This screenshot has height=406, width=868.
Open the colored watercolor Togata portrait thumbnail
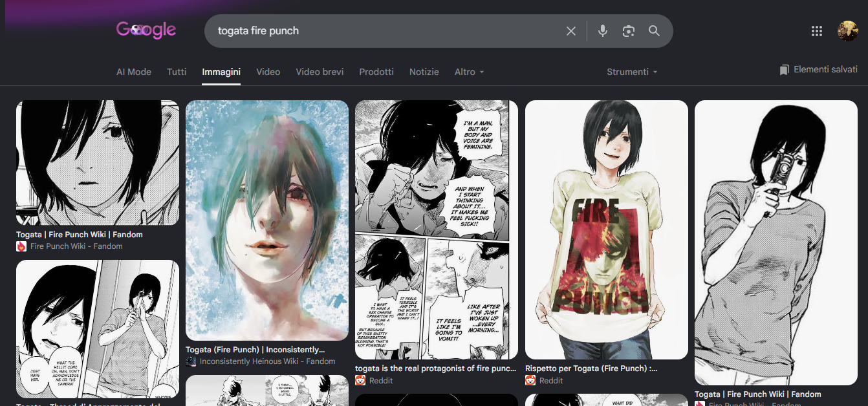(267, 220)
